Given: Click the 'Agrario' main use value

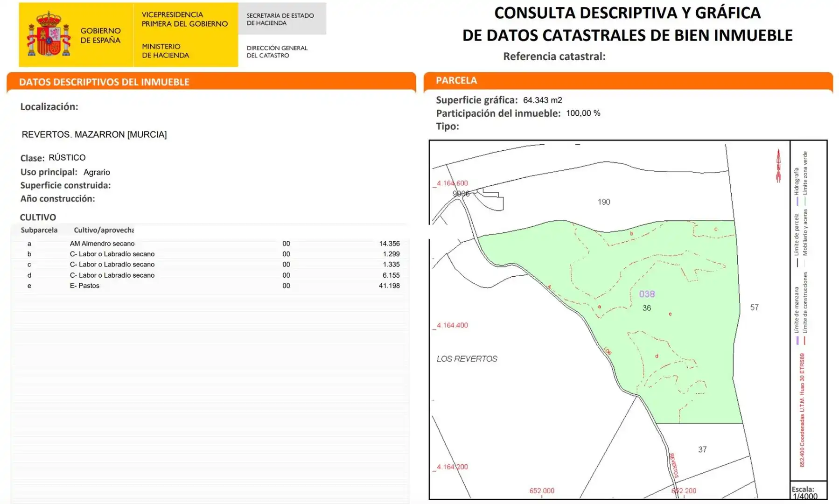Looking at the screenshot, I should 97,172.
